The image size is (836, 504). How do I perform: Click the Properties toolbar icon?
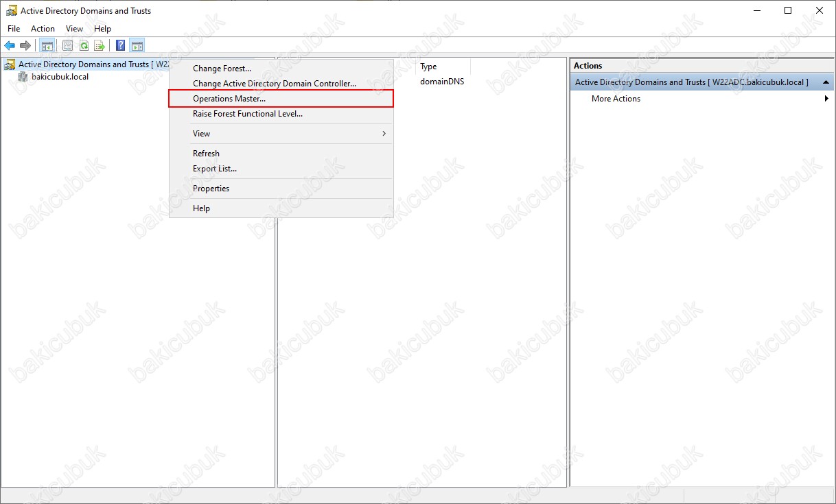click(x=67, y=46)
